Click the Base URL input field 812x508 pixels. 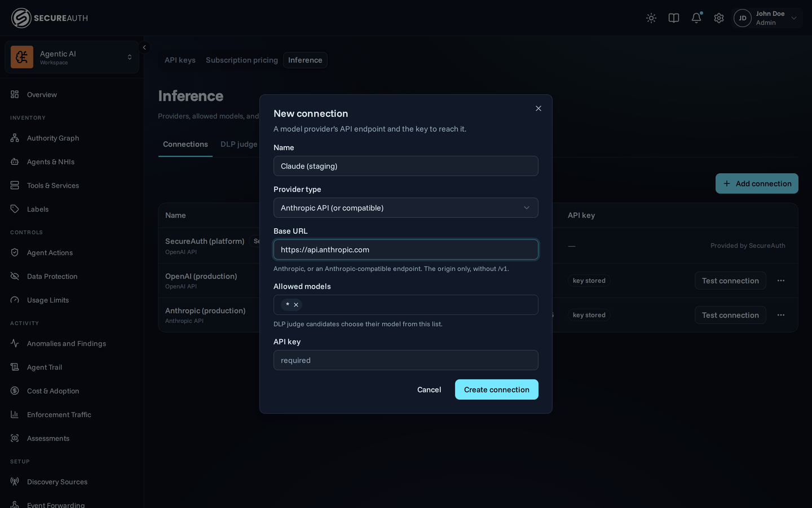[x=406, y=249]
